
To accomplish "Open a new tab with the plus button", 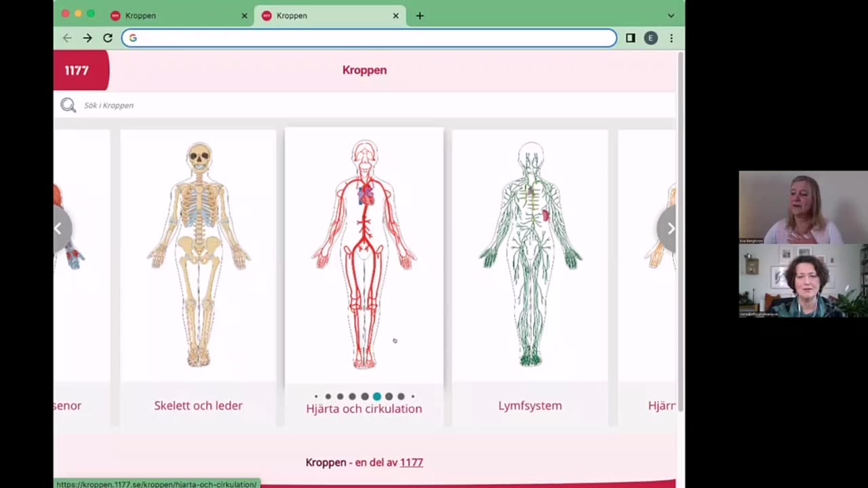I will pyautogui.click(x=420, y=16).
